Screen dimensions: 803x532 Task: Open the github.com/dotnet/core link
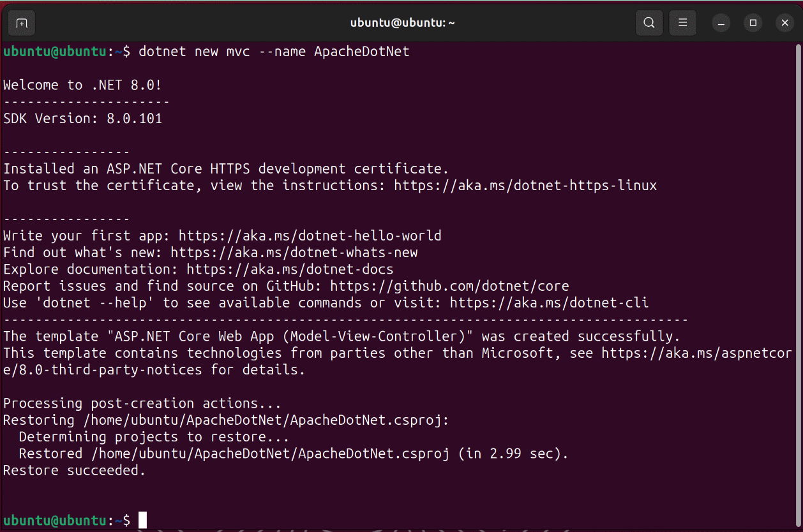[449, 286]
